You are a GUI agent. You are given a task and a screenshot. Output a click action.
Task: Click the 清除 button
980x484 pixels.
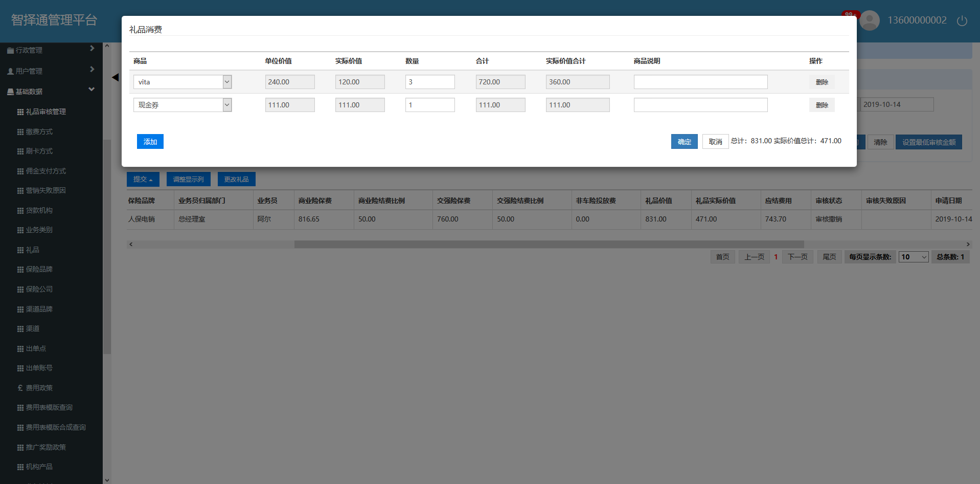pos(880,142)
